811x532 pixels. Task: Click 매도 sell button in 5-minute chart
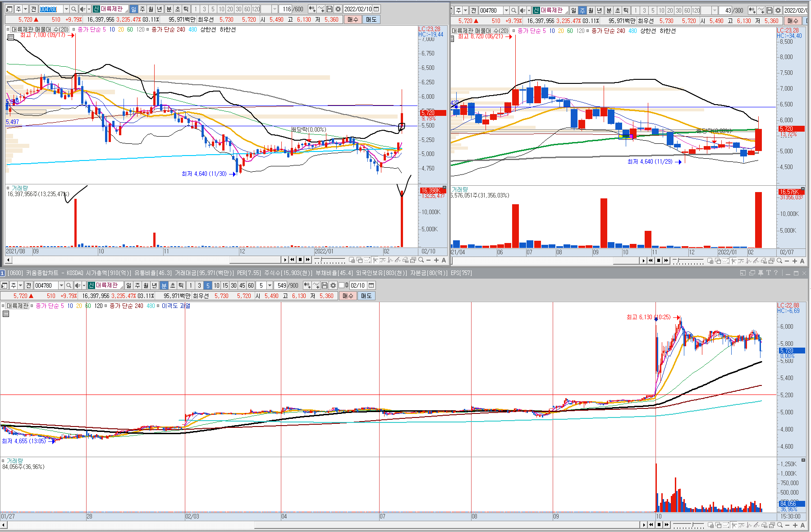[366, 296]
